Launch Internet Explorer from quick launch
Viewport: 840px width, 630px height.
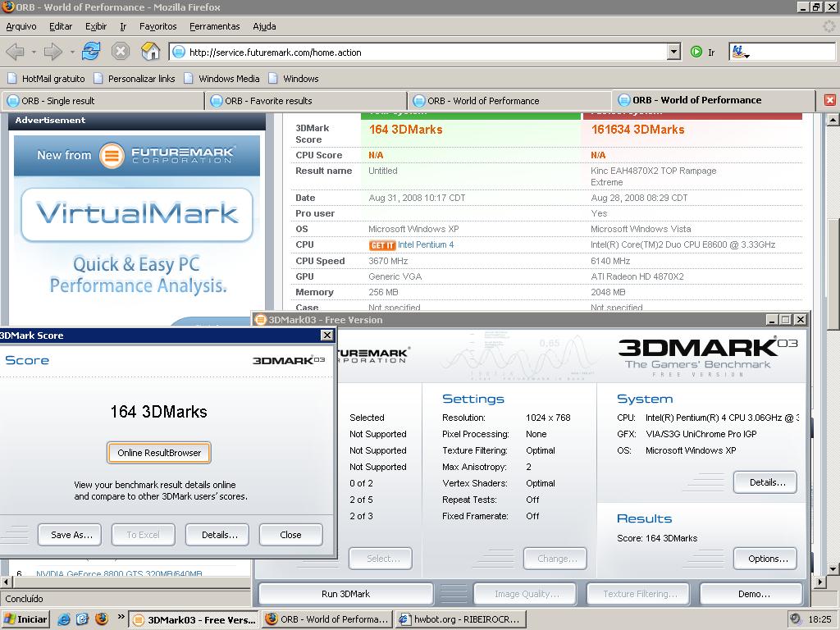64,619
